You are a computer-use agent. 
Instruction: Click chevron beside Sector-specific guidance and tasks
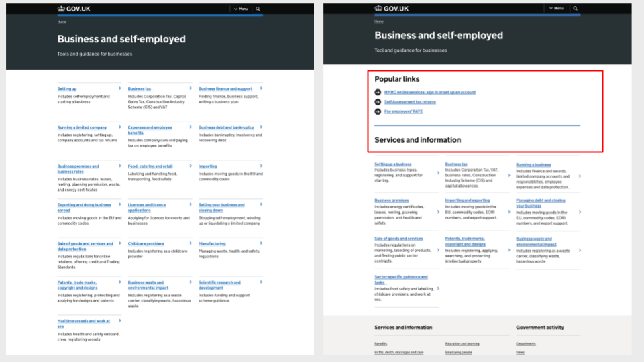438,288
